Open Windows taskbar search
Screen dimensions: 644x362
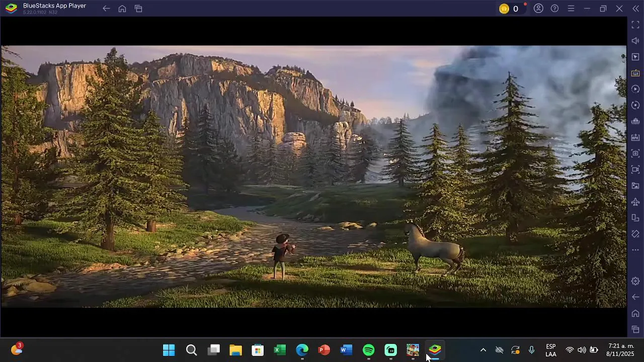point(191,350)
